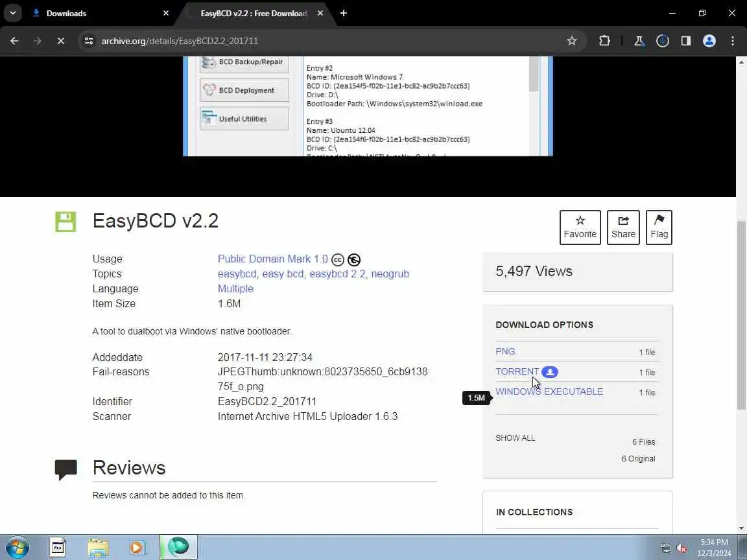Download the PNG file option
This screenshot has width=747, height=560.
[505, 351]
